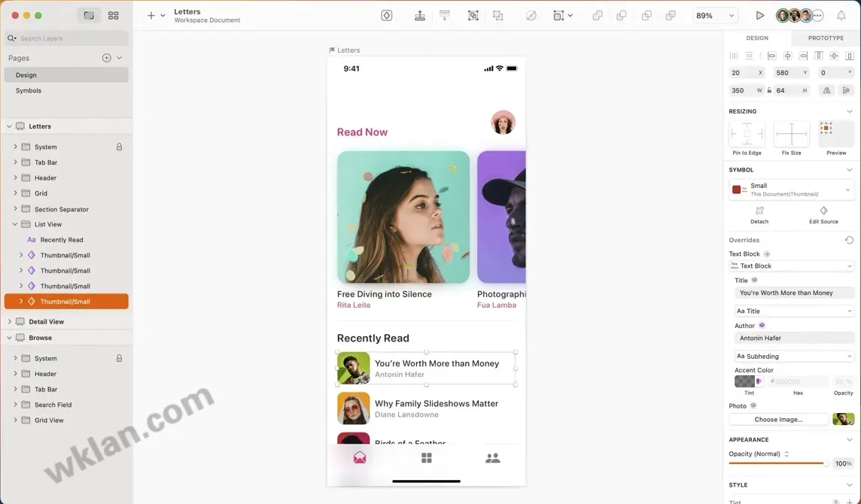Click the Group layers toolbar icon
861x504 pixels.
coord(473,15)
